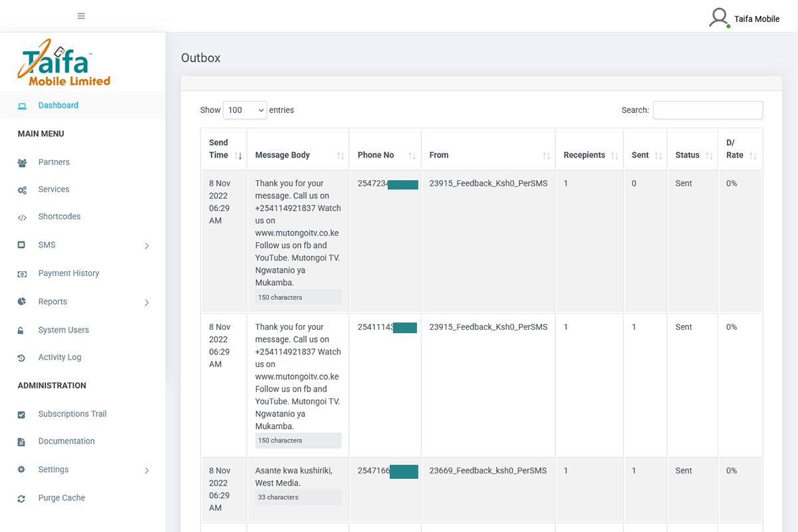Image resolution: width=798 pixels, height=532 pixels.
Task: Click the Partners people icon
Action: (22, 163)
